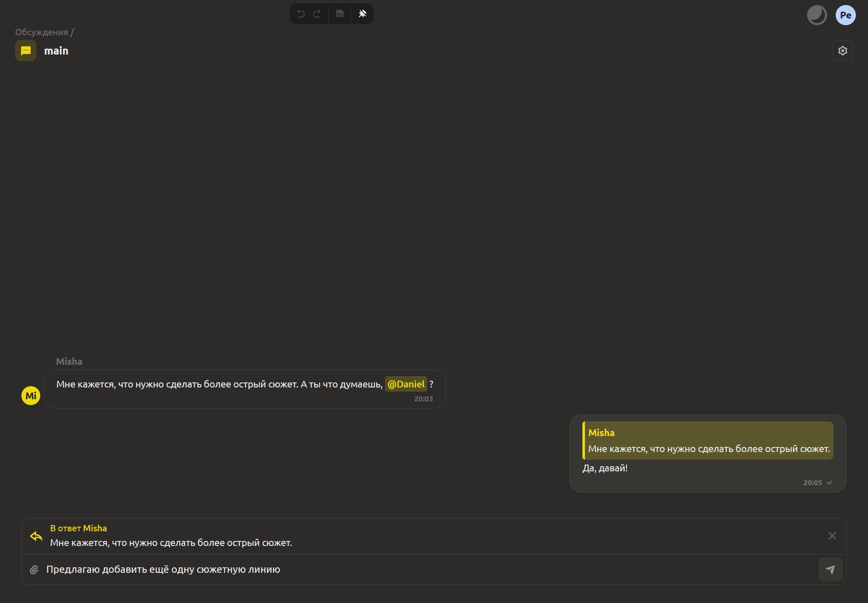The height and width of the screenshot is (603, 868).
Task: Click Misha's Mi avatar
Action: 31,395
